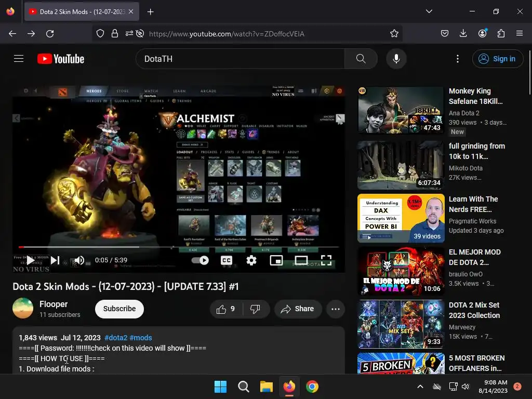
Task: Share the video
Action: tap(298, 309)
